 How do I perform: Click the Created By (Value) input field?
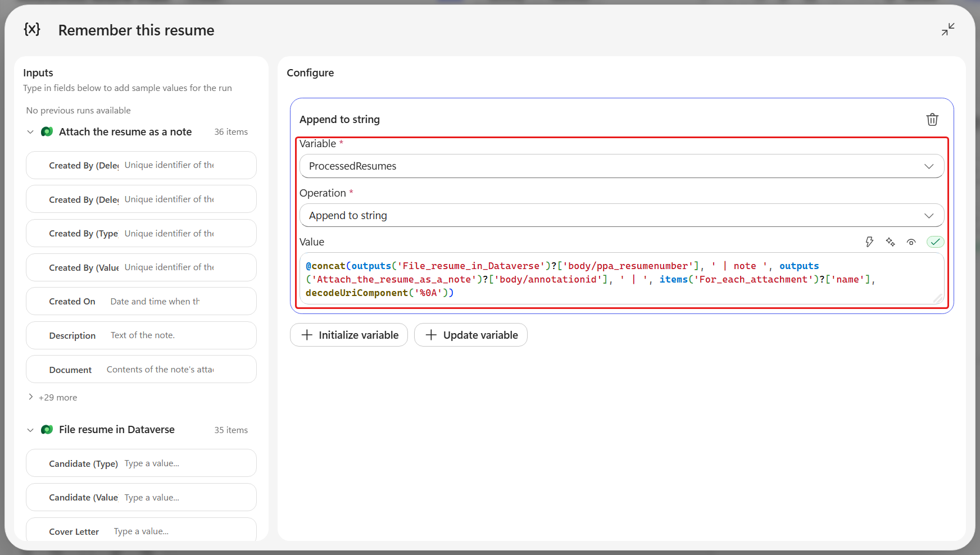[x=141, y=267]
